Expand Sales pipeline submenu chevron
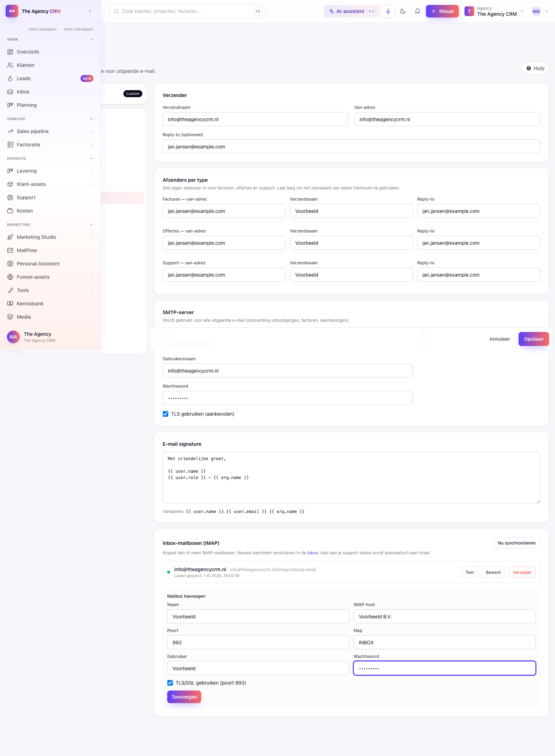Screen dimensions: 555x756 point(91,131)
